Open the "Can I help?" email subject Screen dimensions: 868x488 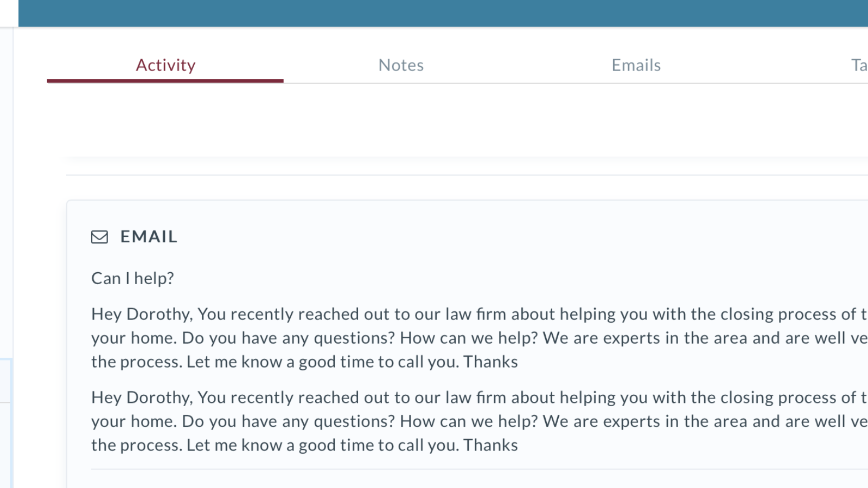(132, 278)
